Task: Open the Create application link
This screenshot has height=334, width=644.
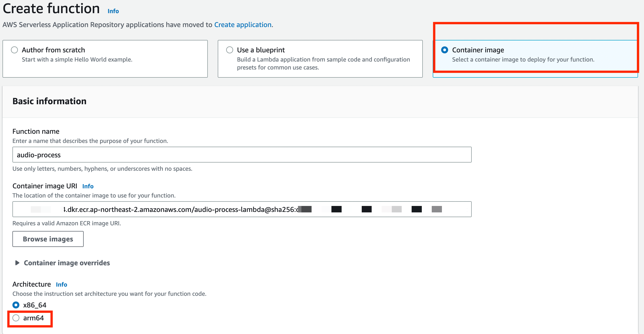Action: [x=243, y=25]
